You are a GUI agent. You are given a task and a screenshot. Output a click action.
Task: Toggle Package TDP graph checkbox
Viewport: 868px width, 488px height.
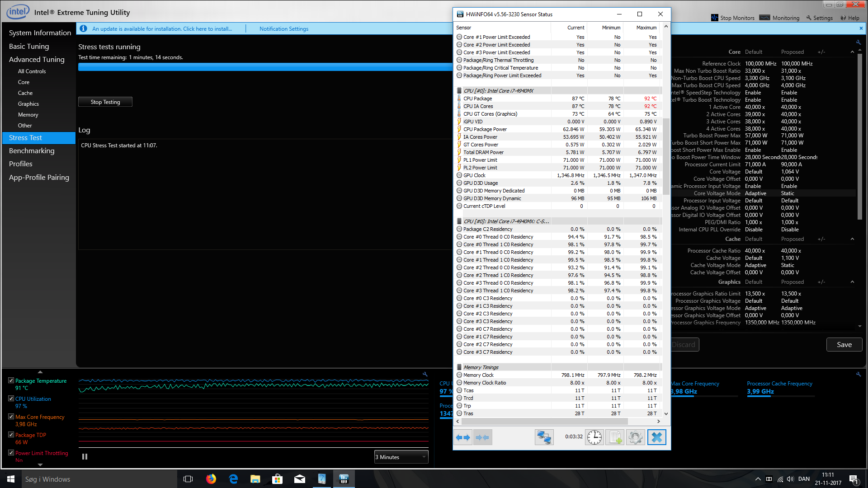point(11,435)
